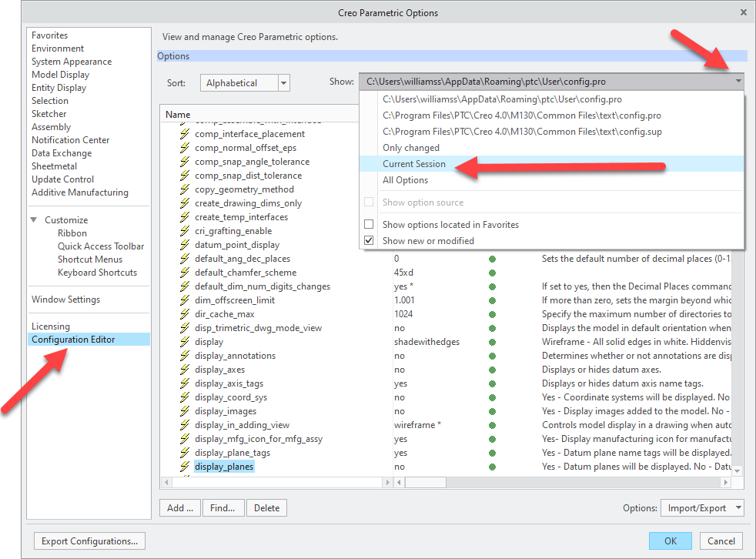Open the Import/Export options dropdown
The height and width of the screenshot is (559, 756).
(701, 507)
